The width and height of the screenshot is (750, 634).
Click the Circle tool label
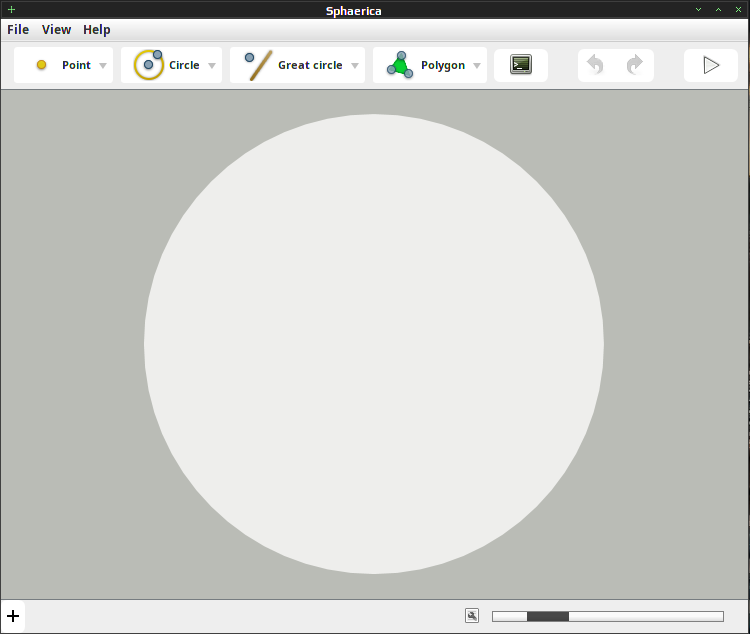click(x=184, y=65)
